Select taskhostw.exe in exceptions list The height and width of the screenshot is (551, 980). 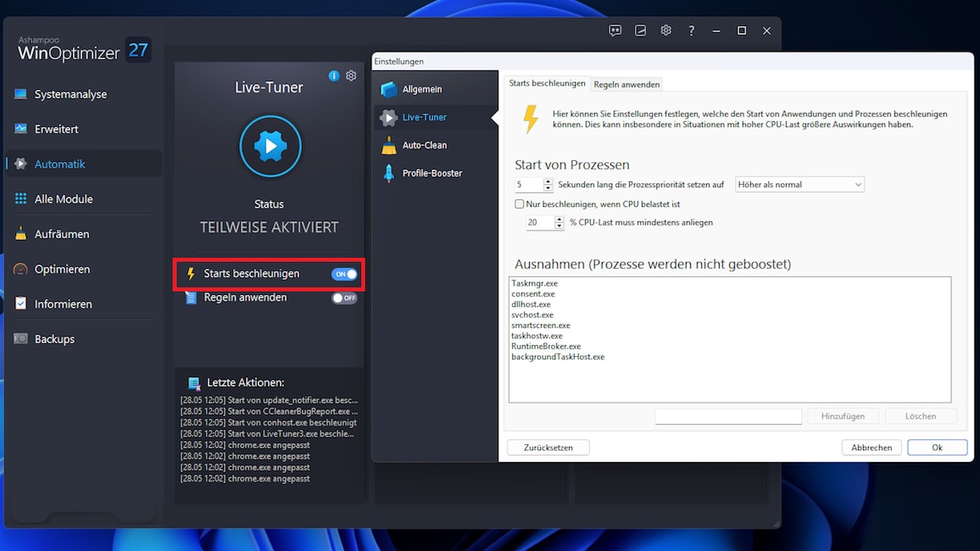click(x=537, y=336)
